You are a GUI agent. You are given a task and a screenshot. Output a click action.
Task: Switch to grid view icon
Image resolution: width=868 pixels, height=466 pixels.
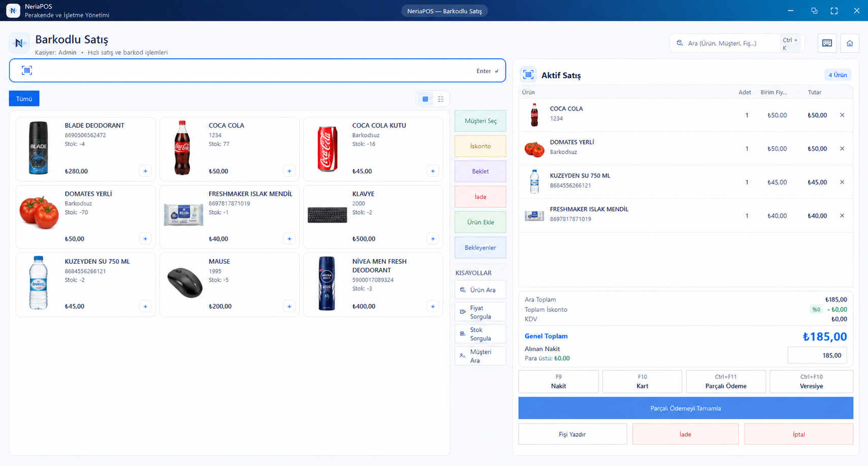point(425,99)
